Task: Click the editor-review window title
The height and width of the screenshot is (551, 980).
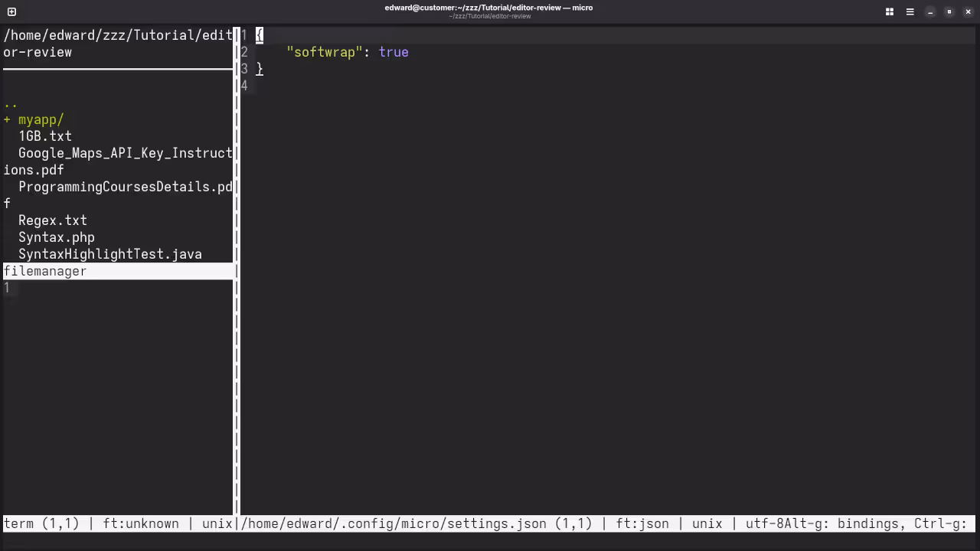Action: click(489, 8)
